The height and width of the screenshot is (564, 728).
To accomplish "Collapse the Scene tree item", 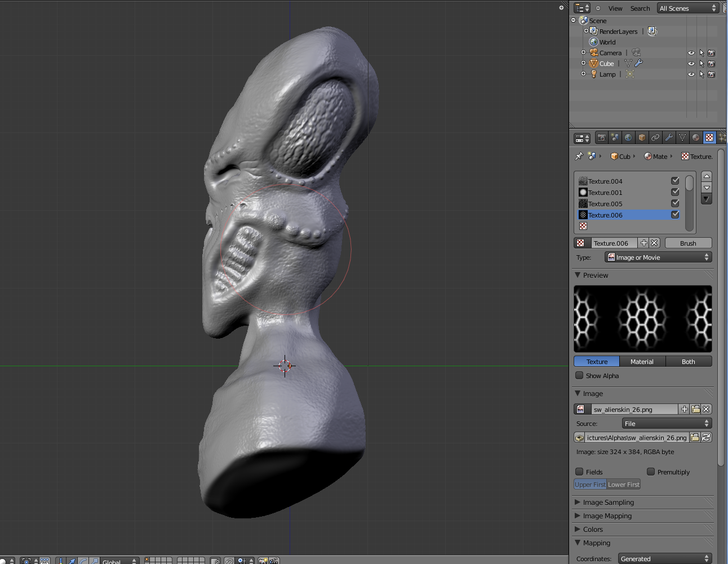I will tap(574, 20).
